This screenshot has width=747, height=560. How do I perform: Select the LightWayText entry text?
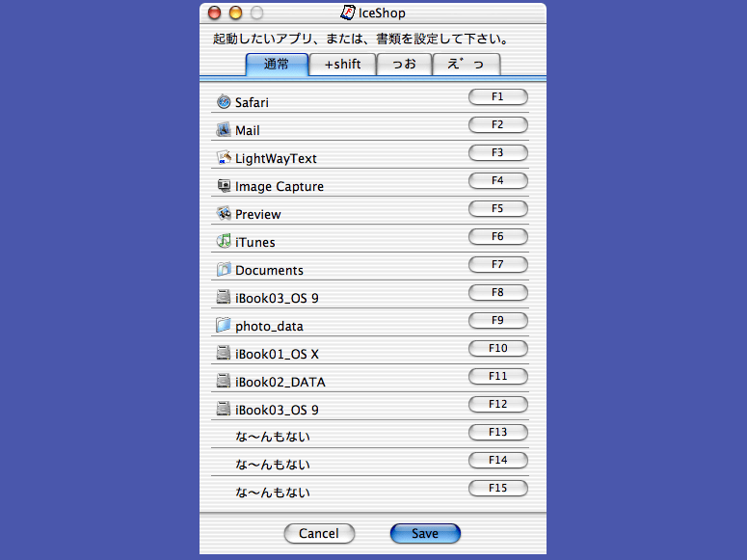coord(276,159)
